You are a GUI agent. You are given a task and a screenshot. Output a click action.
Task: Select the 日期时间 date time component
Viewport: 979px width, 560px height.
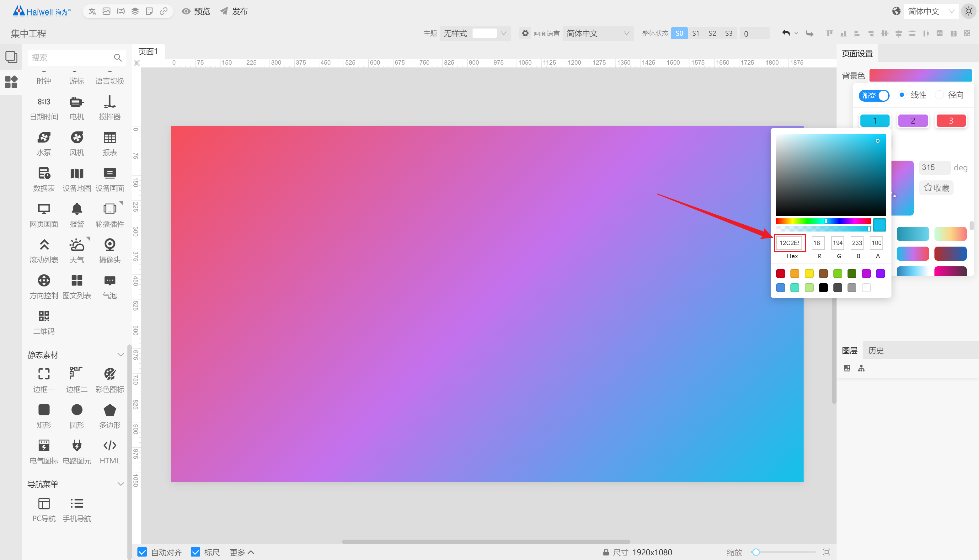[x=44, y=108]
